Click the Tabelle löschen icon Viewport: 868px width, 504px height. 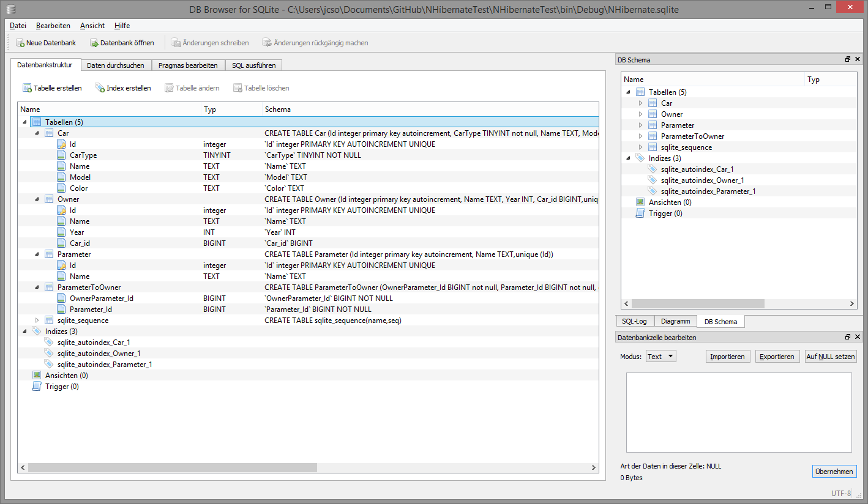coord(238,88)
